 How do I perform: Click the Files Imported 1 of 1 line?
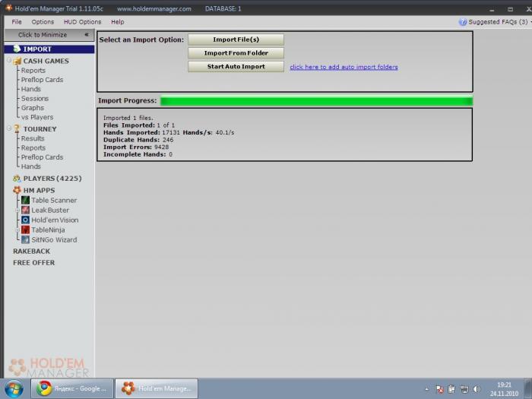click(x=139, y=125)
